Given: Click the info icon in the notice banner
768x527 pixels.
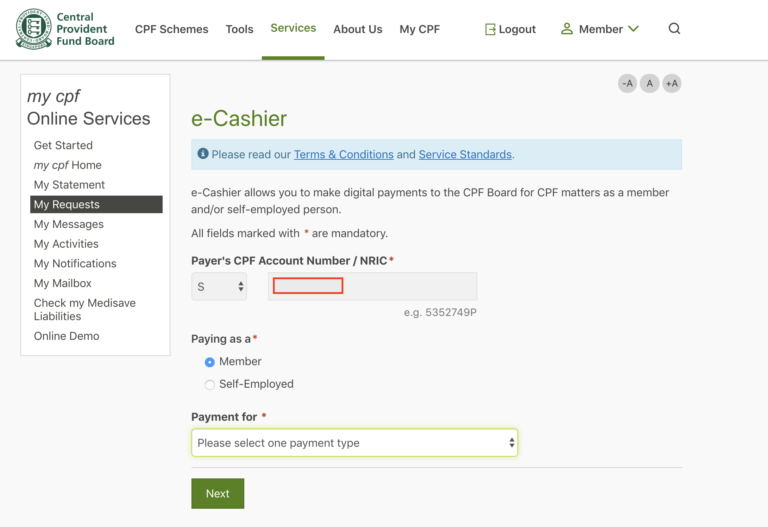Looking at the screenshot, I should point(203,154).
